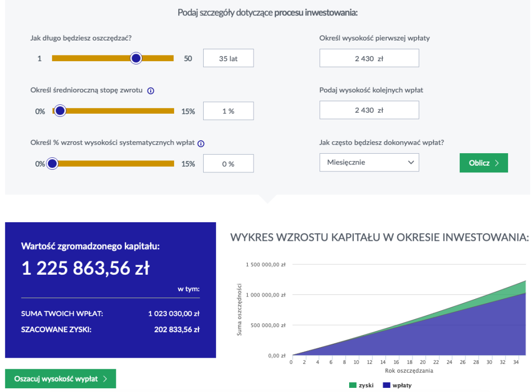Click the 35 lat duration input field
Screen dimensions: 532x392
click(228, 59)
